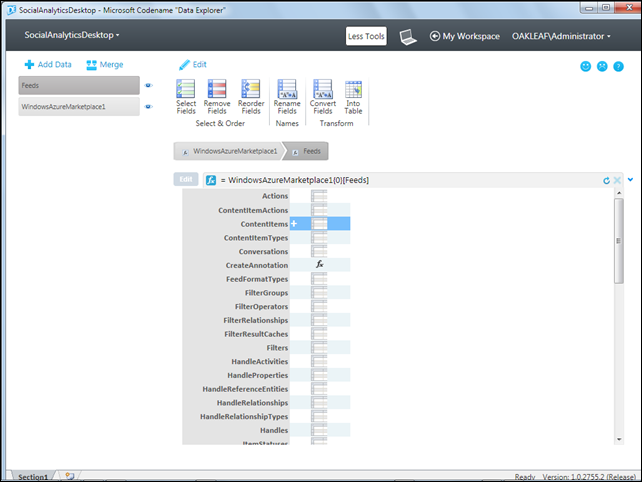
Task: Send a frown with the sad face icon
Action: coord(602,66)
